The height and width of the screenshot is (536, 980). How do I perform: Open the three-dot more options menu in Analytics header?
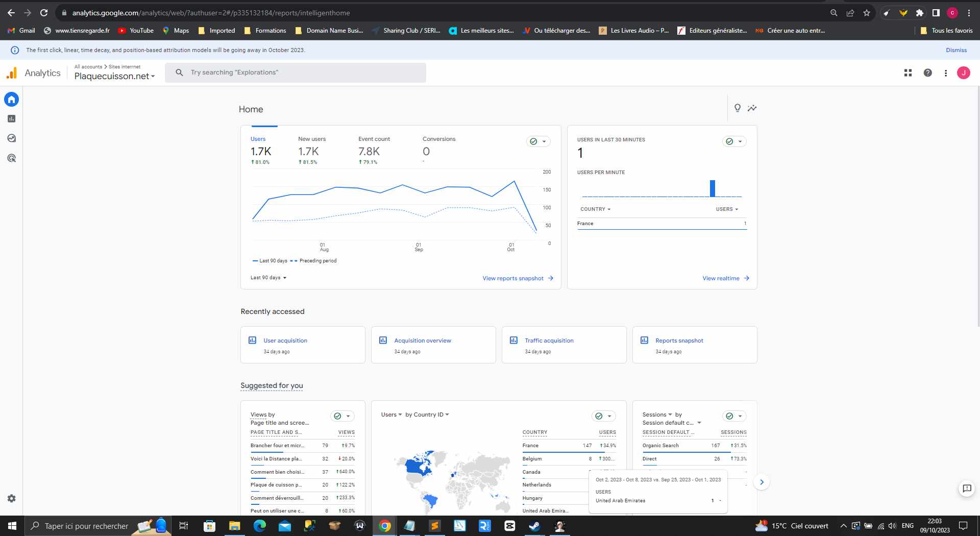tap(945, 73)
